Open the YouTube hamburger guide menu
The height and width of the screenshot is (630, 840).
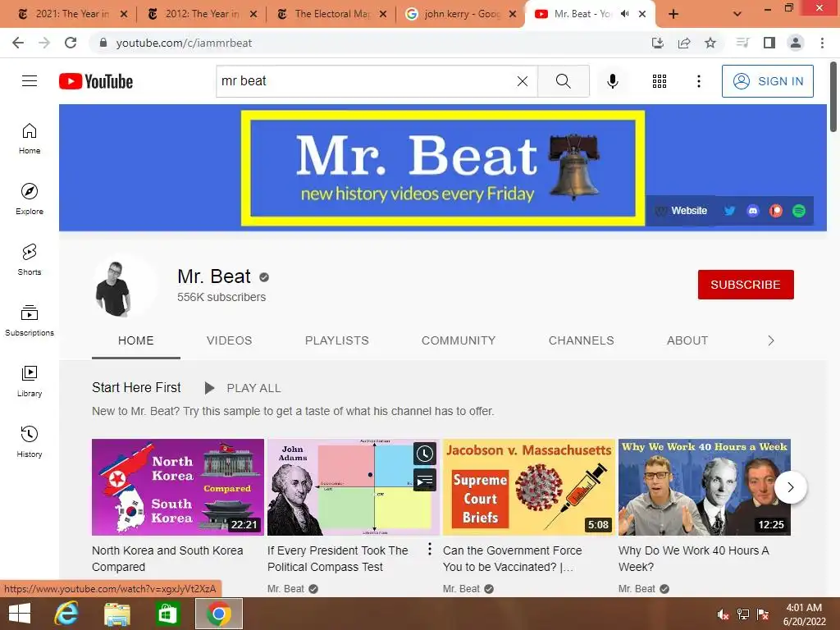pyautogui.click(x=30, y=81)
